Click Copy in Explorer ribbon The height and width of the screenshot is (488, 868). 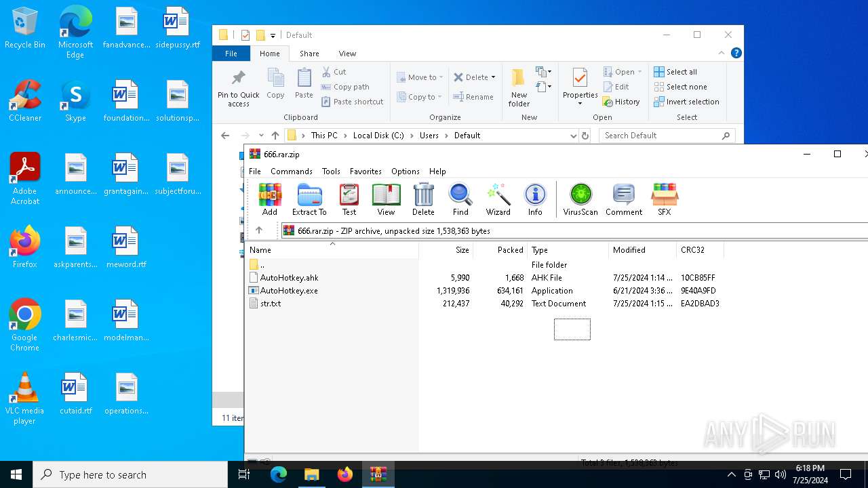(x=275, y=84)
